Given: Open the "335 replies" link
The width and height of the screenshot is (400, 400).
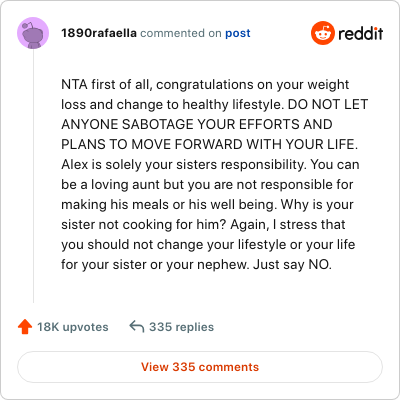Looking at the screenshot, I should (181, 327).
